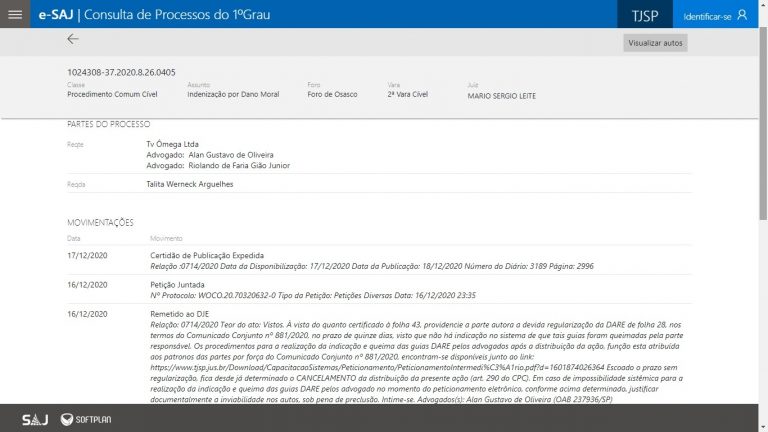This screenshot has width=768, height=432.
Task: Click the Identificar-se login link
Action: click(x=706, y=15)
